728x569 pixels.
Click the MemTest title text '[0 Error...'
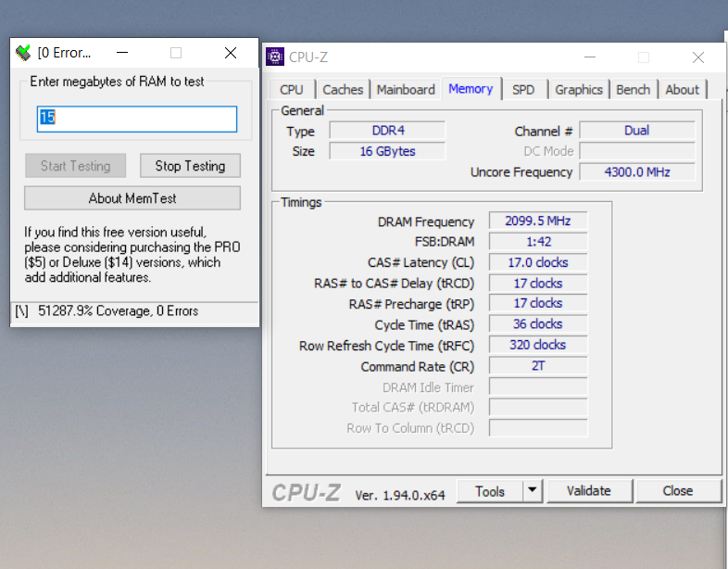point(64,53)
